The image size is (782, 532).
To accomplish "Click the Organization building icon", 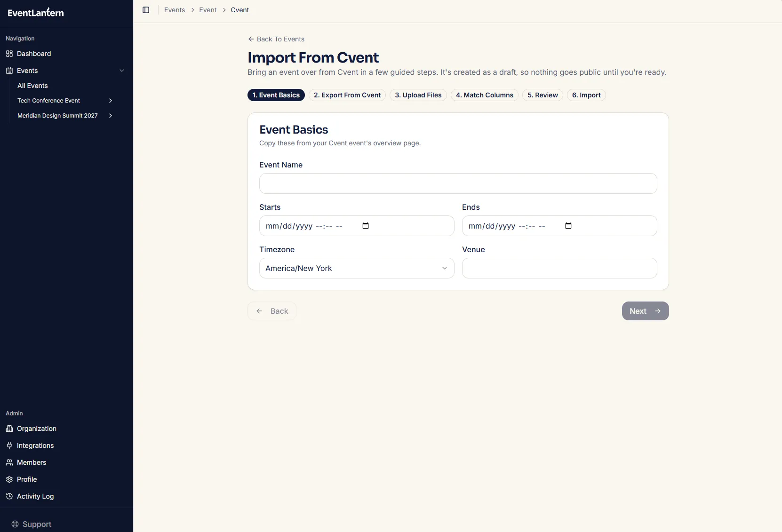I will (9, 429).
